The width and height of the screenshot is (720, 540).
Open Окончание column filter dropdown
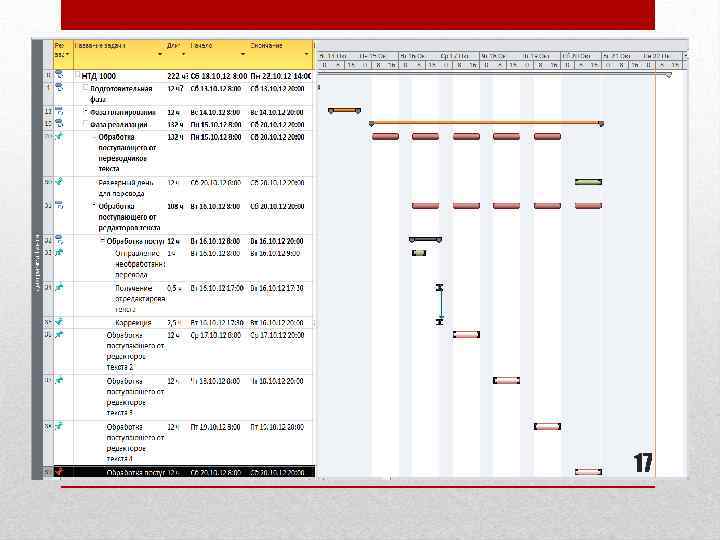[x=307, y=54]
